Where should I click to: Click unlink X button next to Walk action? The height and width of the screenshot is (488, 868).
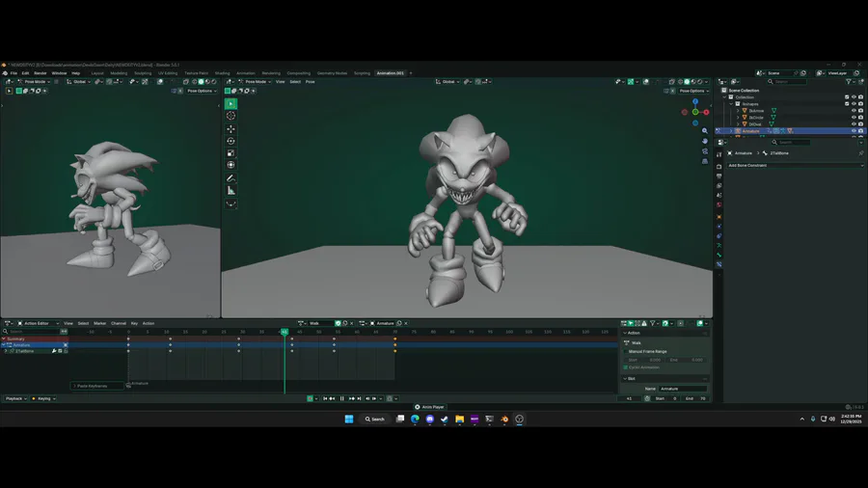coord(351,323)
